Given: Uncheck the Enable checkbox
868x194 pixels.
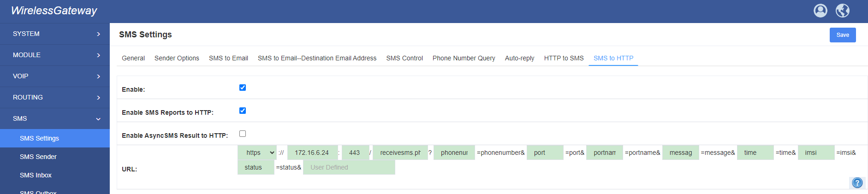Looking at the screenshot, I should pos(243,88).
